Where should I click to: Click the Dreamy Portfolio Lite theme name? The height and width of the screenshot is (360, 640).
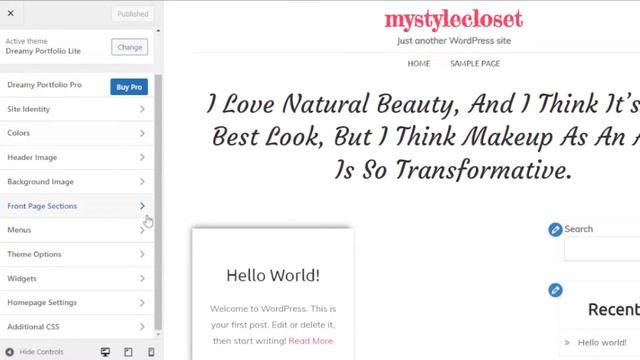(43, 51)
